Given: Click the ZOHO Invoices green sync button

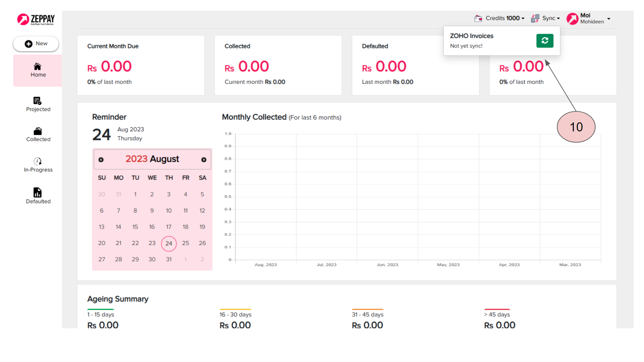Looking at the screenshot, I should point(544,41).
